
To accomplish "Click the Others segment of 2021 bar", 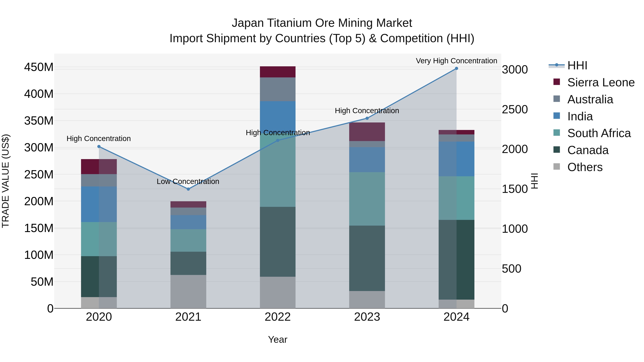I will [188, 292].
